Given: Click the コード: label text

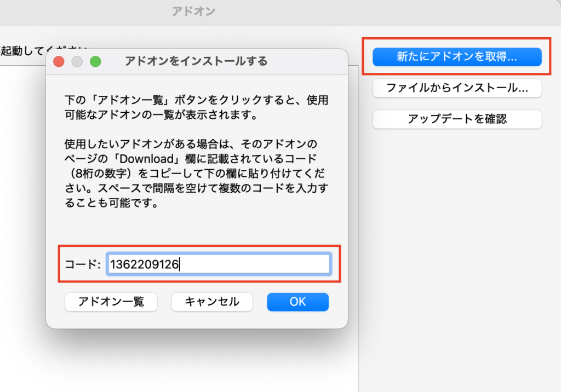Looking at the screenshot, I should pos(83,264).
